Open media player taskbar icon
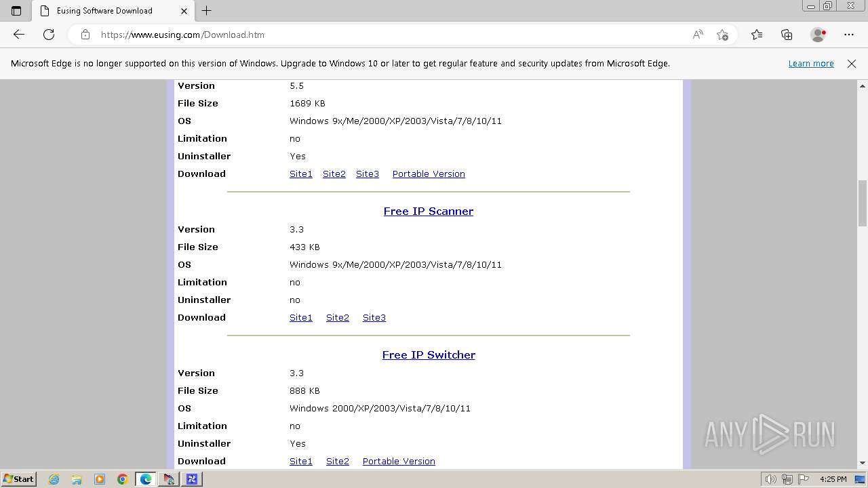 point(100,479)
